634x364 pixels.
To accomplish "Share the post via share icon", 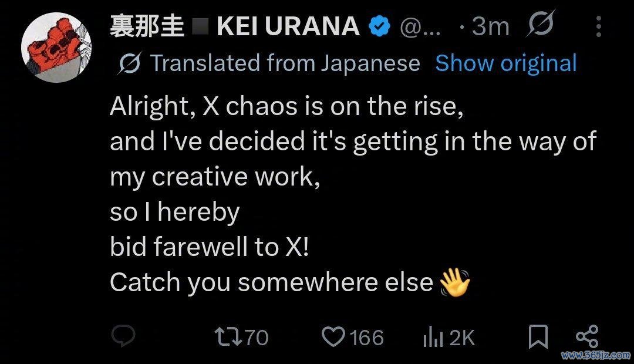I will coord(586,336).
